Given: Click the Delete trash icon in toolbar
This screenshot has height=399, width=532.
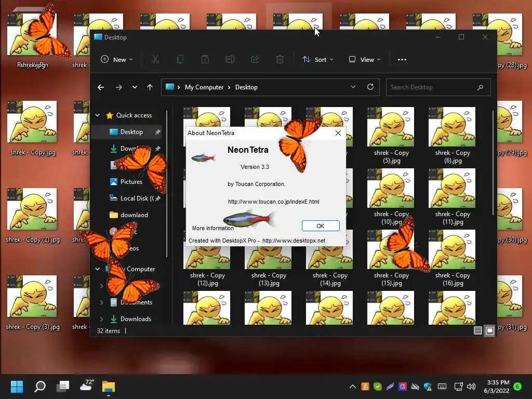Looking at the screenshot, I should pyautogui.click(x=280, y=59).
